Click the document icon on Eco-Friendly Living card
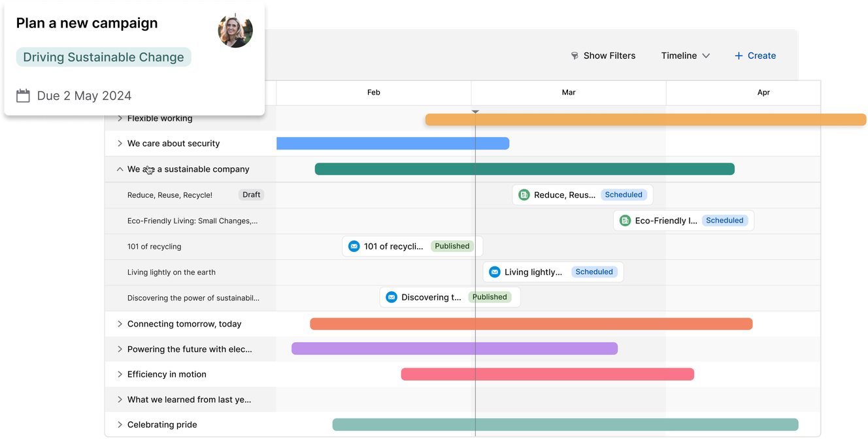 tap(625, 221)
